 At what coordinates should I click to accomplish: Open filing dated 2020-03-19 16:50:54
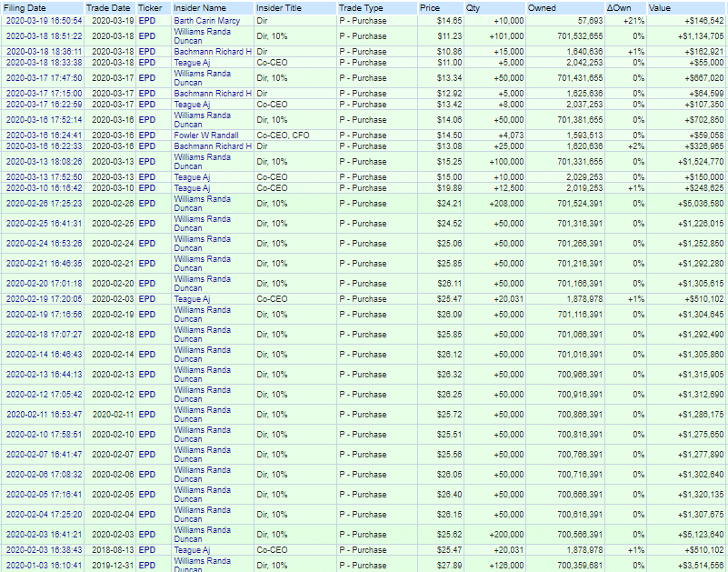45,21
